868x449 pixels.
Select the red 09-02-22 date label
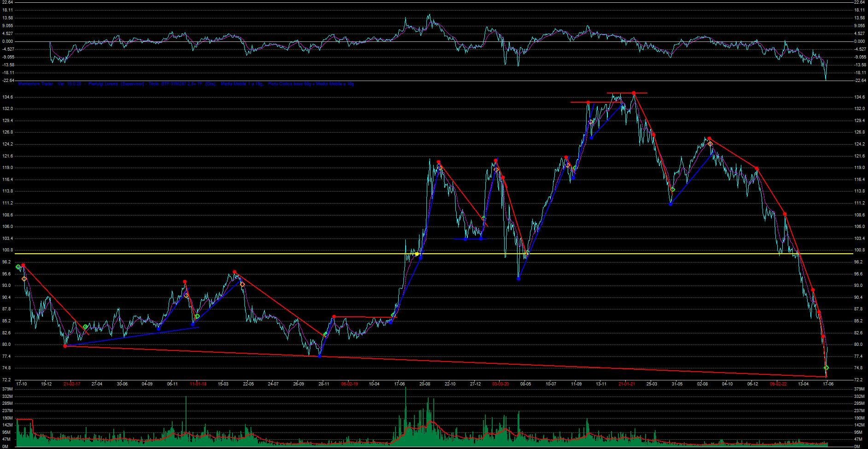point(778,384)
